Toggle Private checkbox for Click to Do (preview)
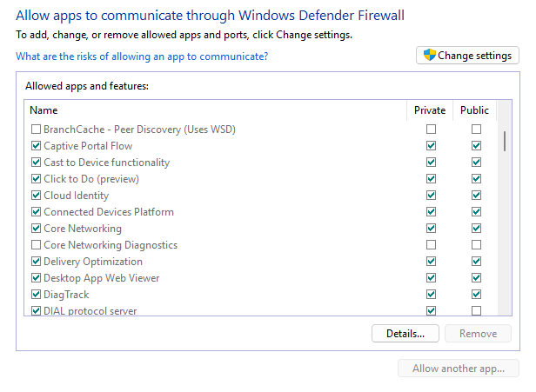The image size is (536, 392). point(431,178)
